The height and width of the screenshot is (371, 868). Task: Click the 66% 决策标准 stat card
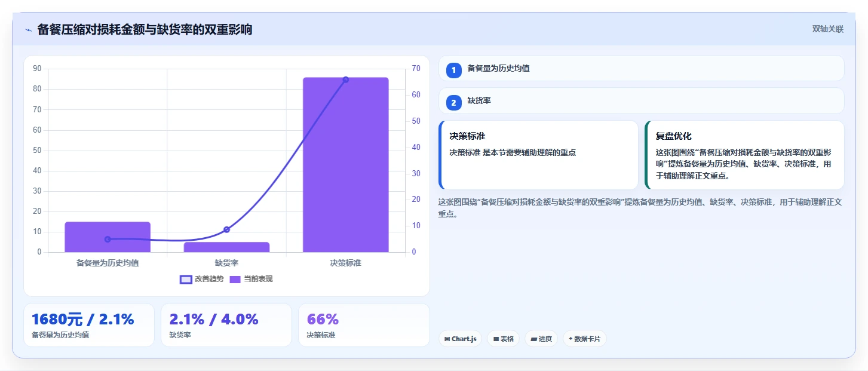pos(364,325)
